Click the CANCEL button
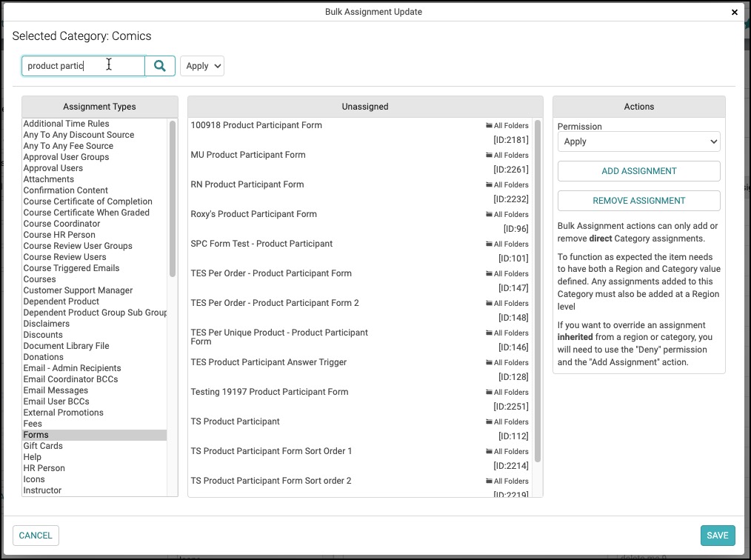 pyautogui.click(x=36, y=536)
